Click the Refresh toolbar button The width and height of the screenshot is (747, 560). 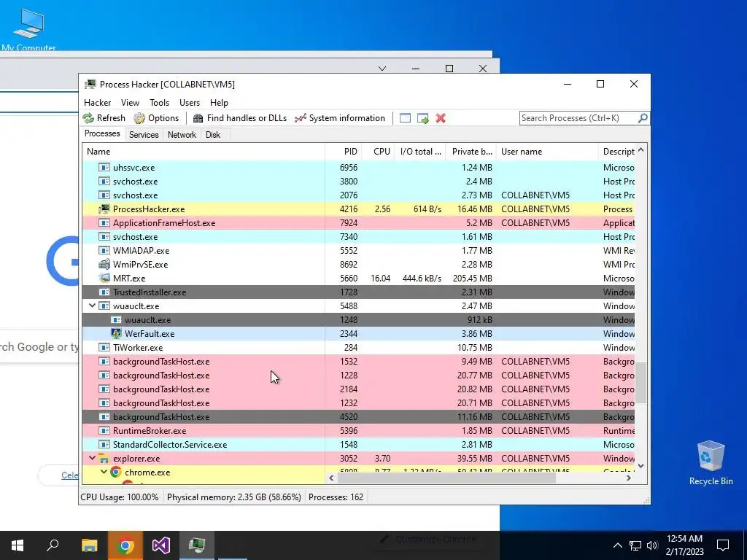104,118
